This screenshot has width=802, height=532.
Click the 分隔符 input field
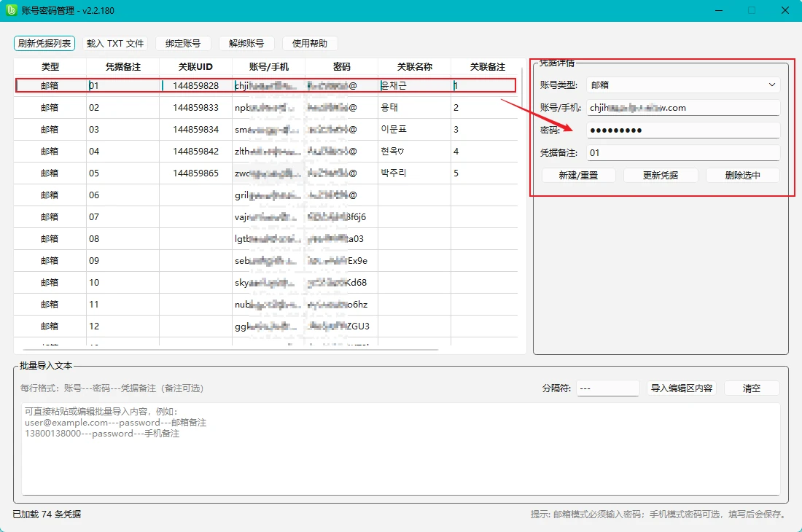(x=607, y=388)
